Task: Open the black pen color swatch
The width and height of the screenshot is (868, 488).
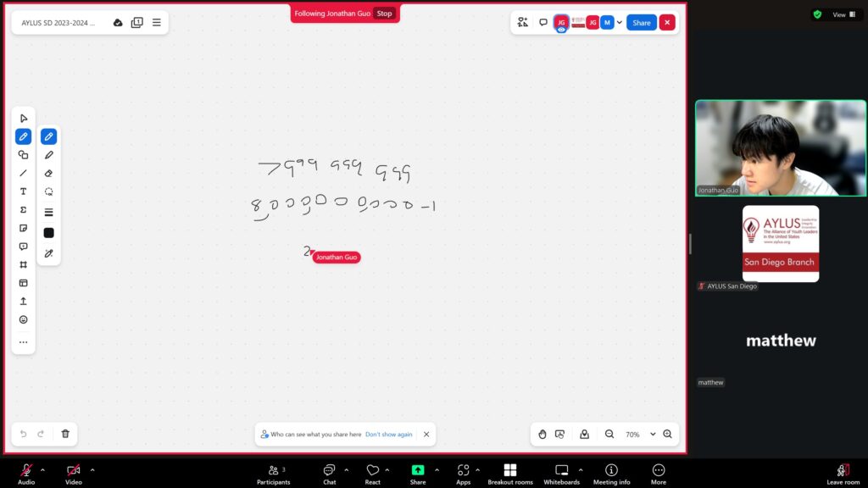Action: [49, 233]
